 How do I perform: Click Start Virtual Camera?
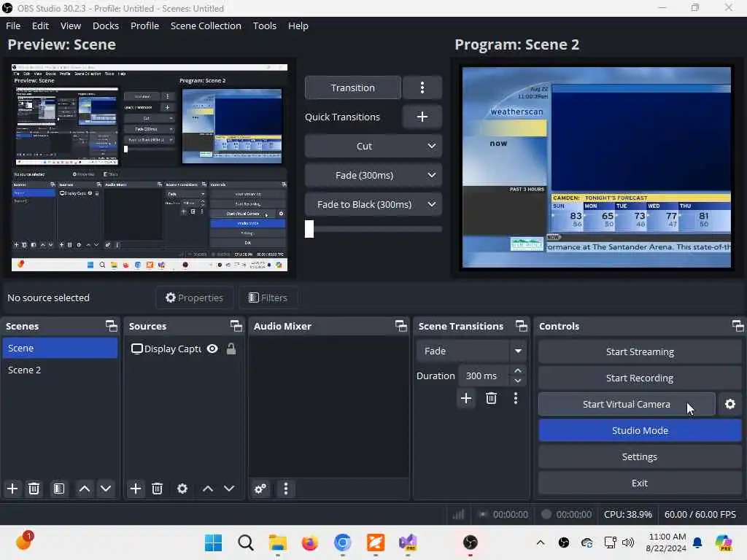click(x=627, y=404)
